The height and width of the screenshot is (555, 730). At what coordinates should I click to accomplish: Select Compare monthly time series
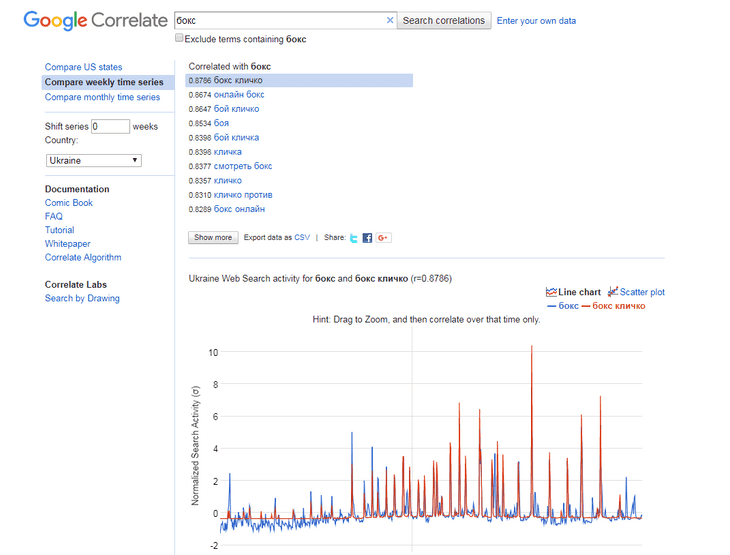[x=102, y=97]
